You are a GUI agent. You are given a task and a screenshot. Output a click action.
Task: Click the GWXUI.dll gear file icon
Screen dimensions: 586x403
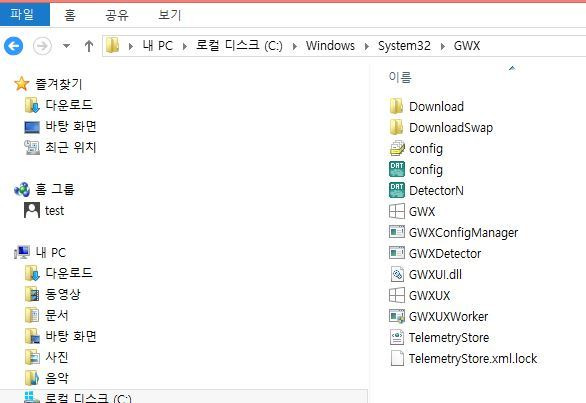click(x=397, y=274)
